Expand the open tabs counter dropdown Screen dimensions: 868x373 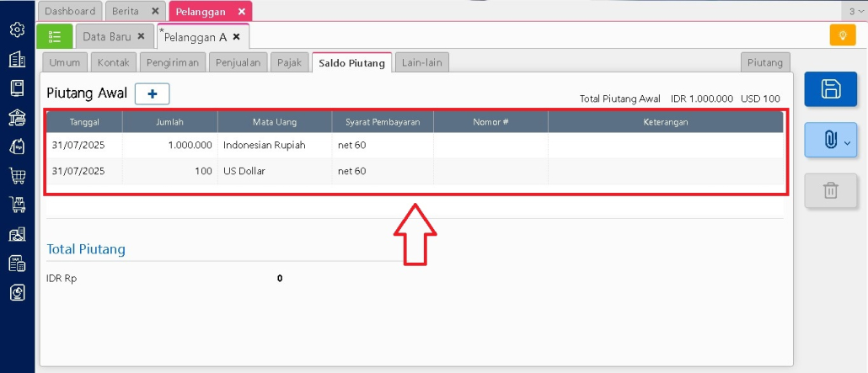coord(855,11)
